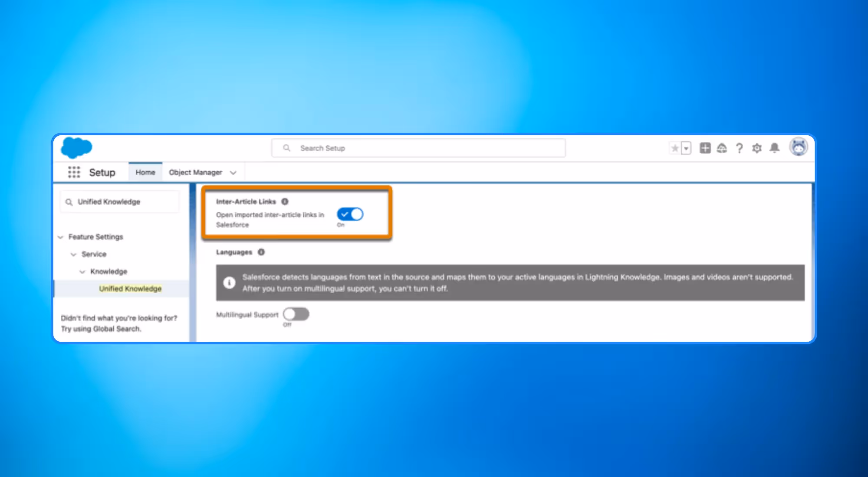Click the info icon in the gray banner

coord(229,283)
